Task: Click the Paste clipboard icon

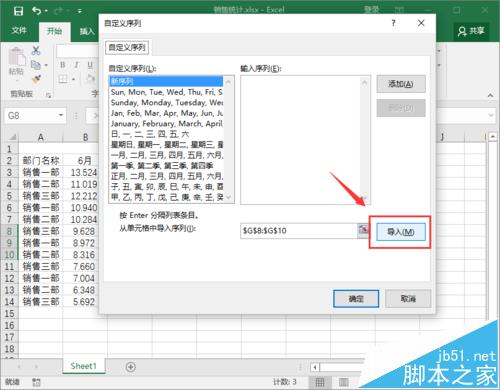Action: tap(17, 57)
